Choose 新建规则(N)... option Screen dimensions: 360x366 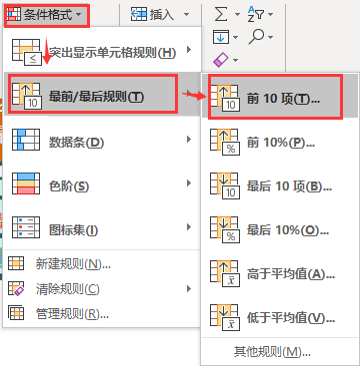pyautogui.click(x=102, y=264)
